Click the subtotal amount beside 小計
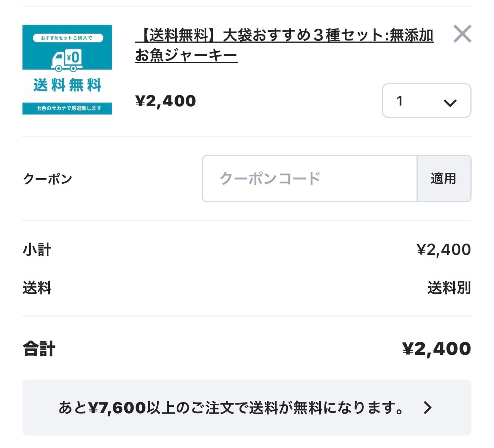 tap(443, 250)
